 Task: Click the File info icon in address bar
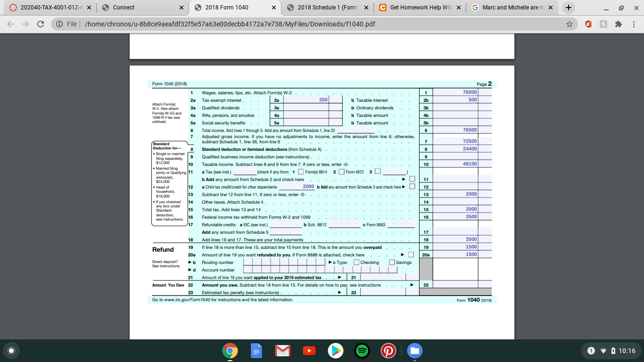60,24
